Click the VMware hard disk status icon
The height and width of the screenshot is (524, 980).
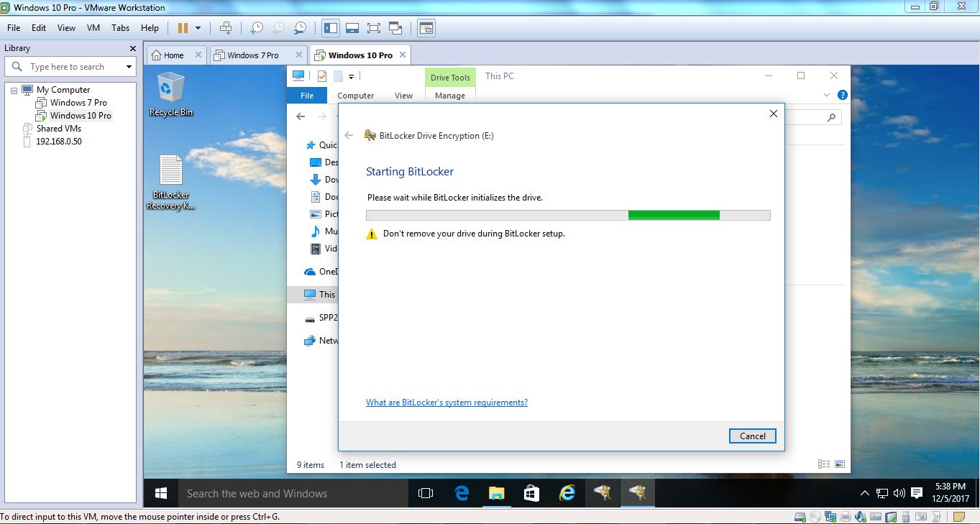coord(800,516)
